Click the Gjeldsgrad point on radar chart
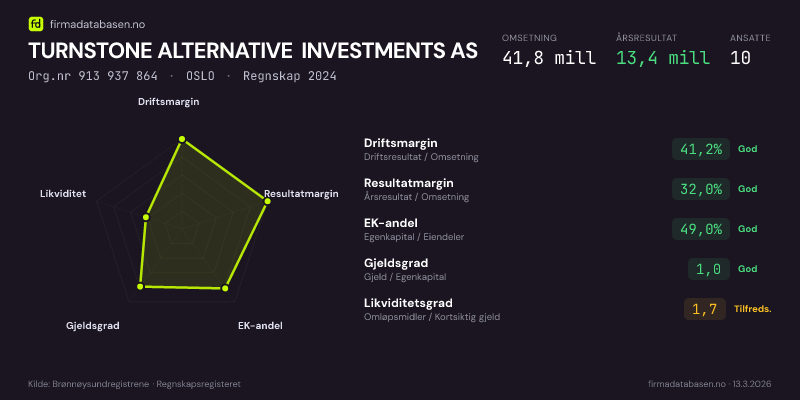The height and width of the screenshot is (400, 800). pyautogui.click(x=141, y=287)
